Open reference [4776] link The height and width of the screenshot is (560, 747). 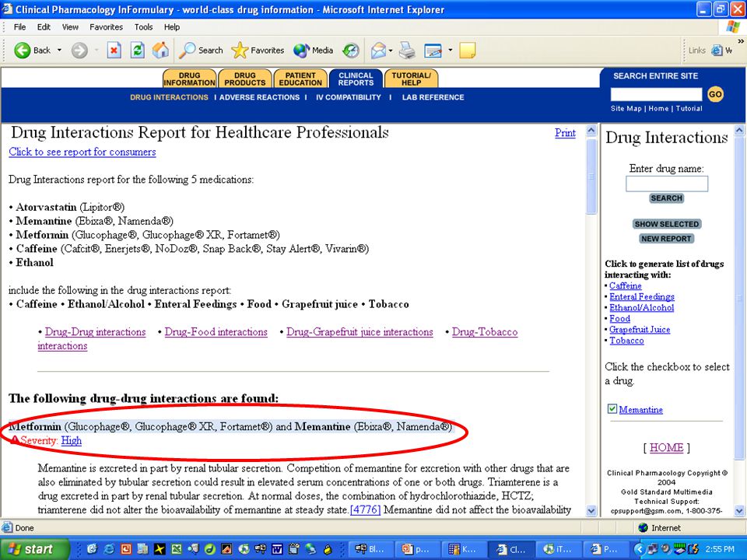tap(366, 509)
